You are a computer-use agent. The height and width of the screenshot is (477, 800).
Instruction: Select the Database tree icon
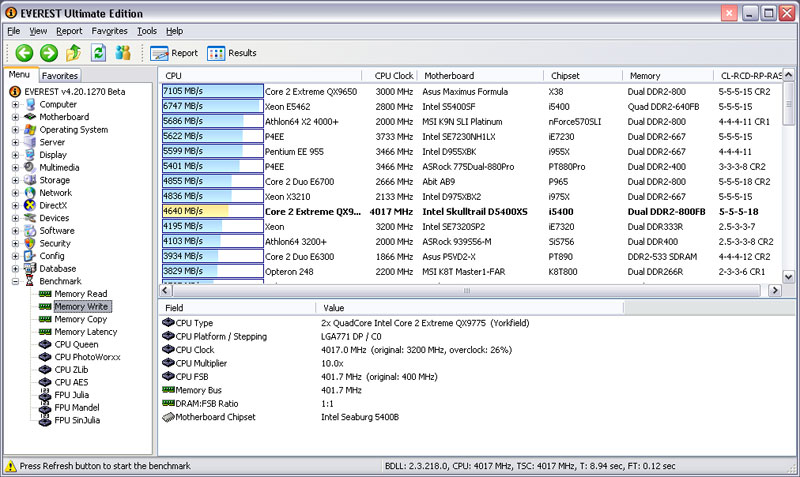pos(31,268)
